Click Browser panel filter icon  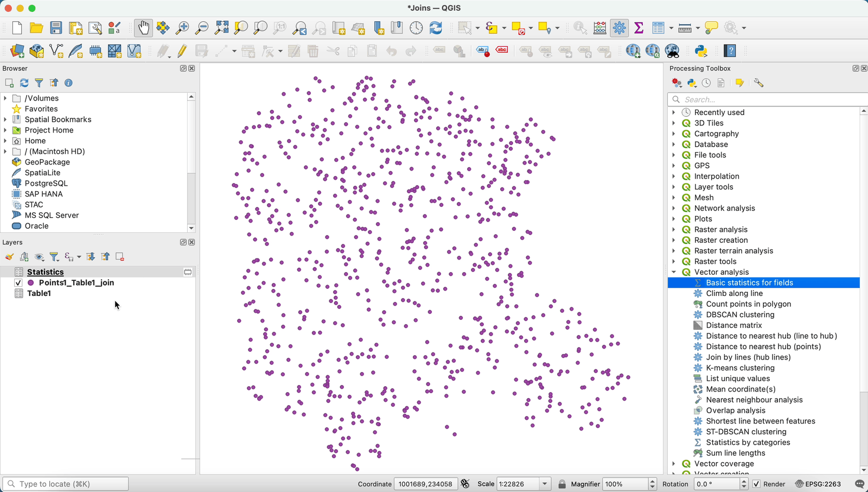click(39, 83)
